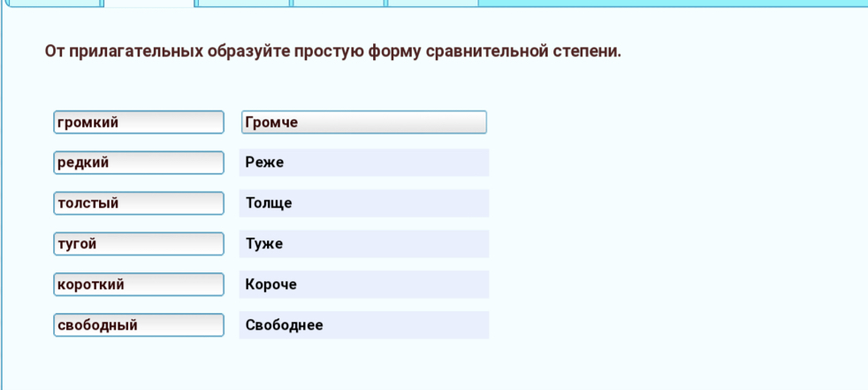Click the 'короткий' adjective box
868x390 pixels.
139,285
